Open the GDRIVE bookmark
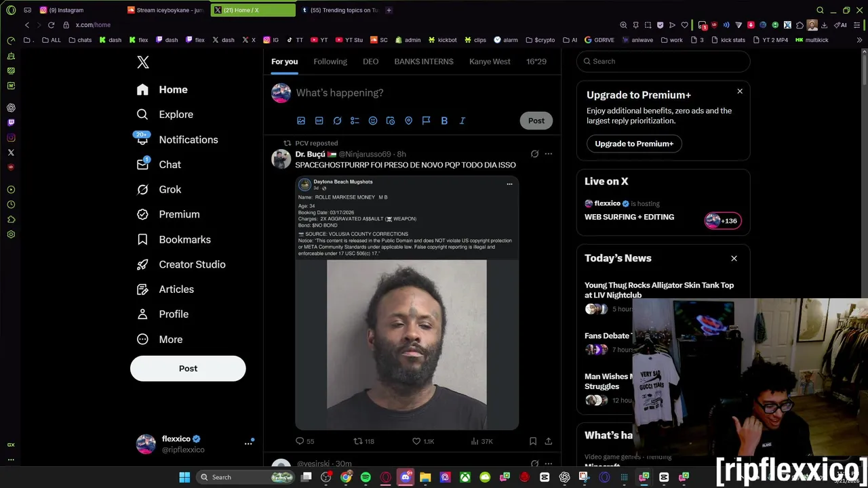This screenshot has width=868, height=488. tap(599, 40)
